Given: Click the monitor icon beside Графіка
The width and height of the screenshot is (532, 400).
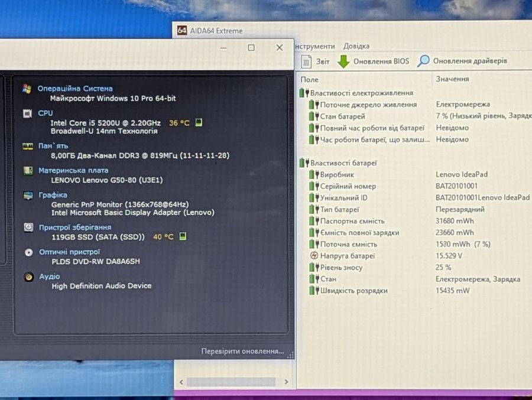Looking at the screenshot, I should 28,196.
